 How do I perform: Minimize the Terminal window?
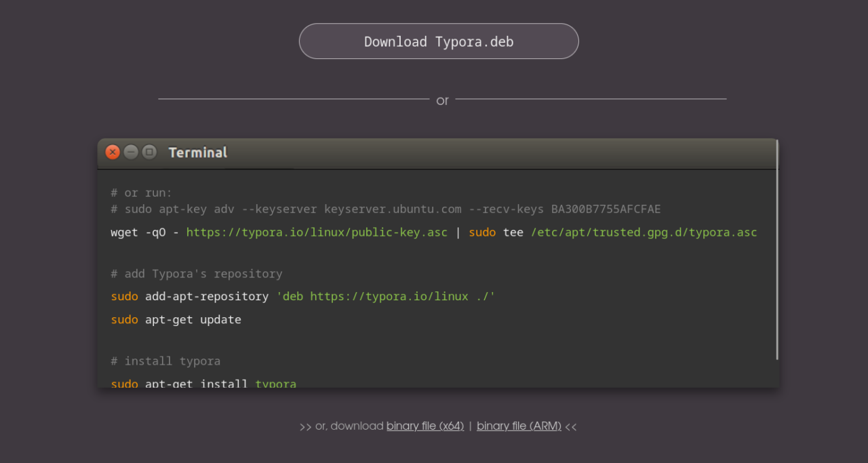[x=130, y=152]
